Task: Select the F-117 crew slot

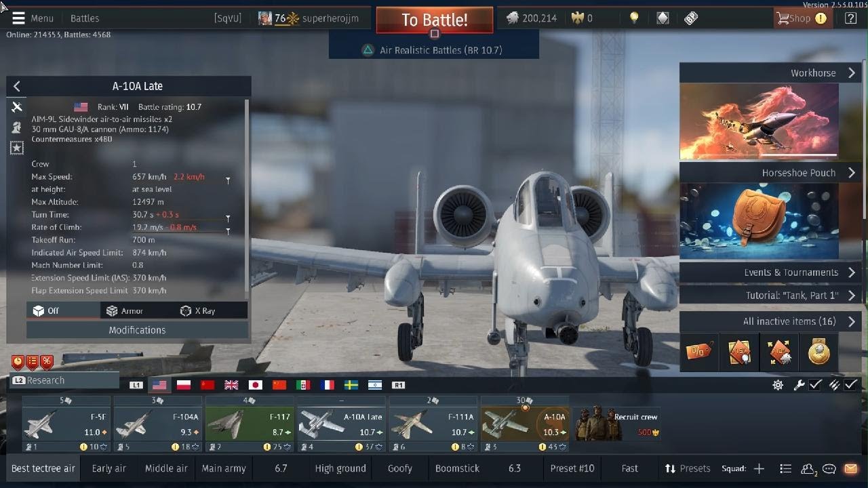Action: click(250, 424)
